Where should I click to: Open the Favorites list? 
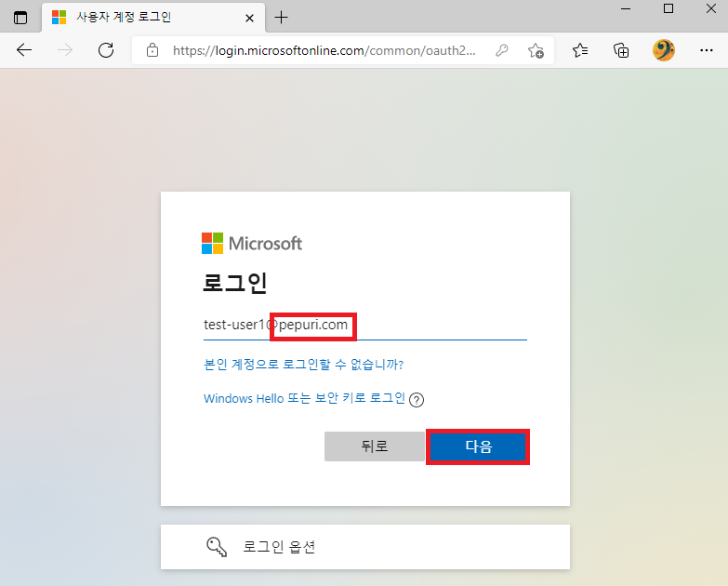[x=580, y=50]
